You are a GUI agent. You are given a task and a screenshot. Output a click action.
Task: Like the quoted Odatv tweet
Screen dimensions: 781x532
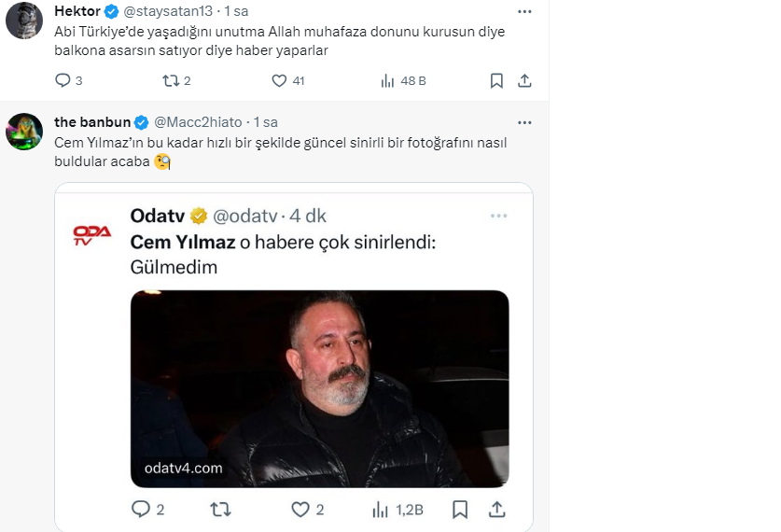click(x=300, y=510)
